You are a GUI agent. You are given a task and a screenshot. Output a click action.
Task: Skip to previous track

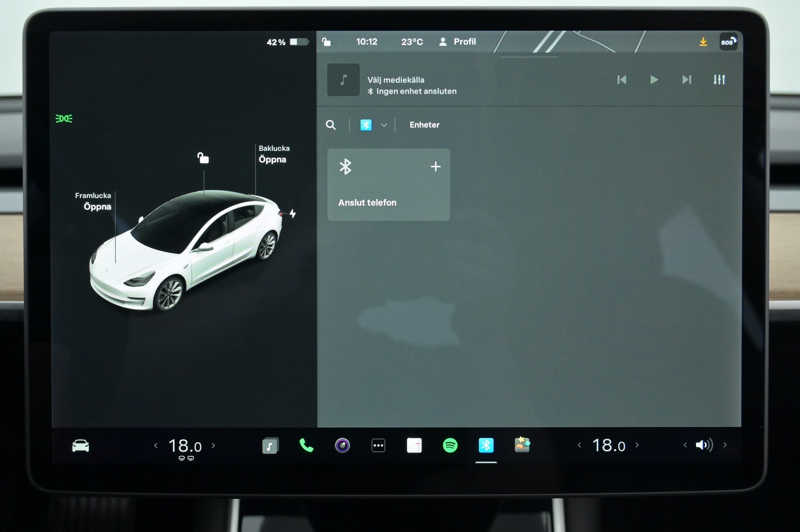click(622, 80)
